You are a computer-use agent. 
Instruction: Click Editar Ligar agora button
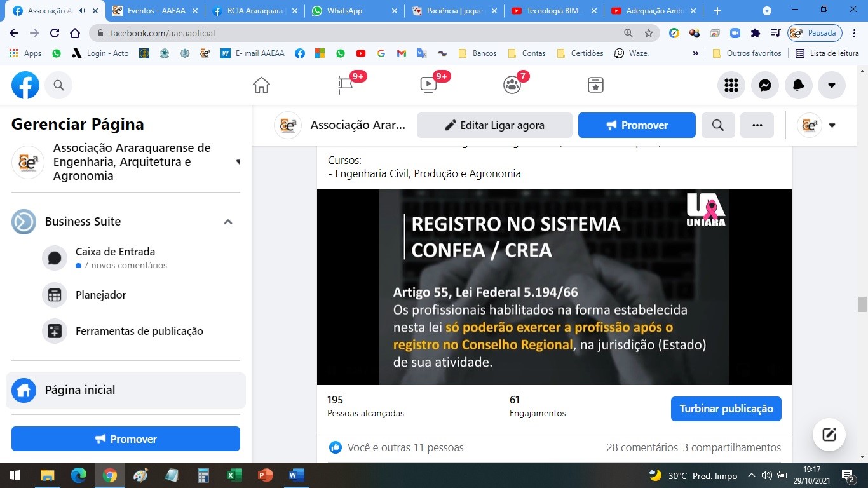click(x=494, y=125)
